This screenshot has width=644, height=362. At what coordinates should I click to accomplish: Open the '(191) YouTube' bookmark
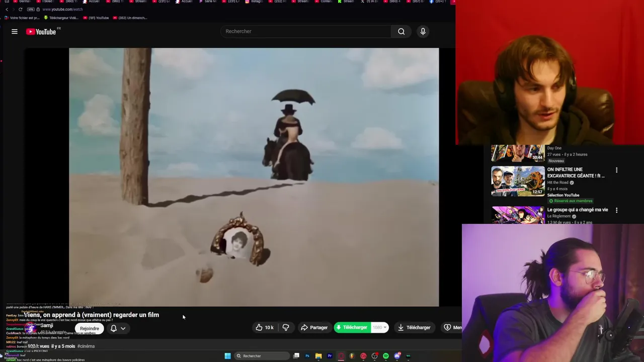pos(96,18)
